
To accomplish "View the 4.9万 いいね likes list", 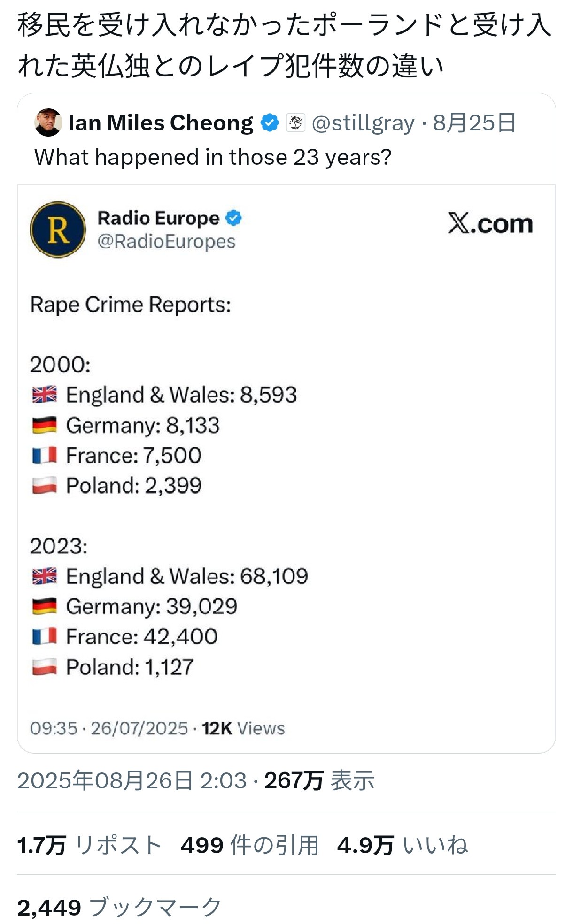I will click(403, 845).
